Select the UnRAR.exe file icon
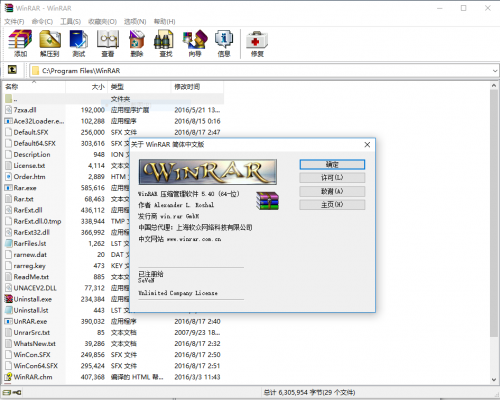This screenshot has width=500, height=400. point(8,321)
